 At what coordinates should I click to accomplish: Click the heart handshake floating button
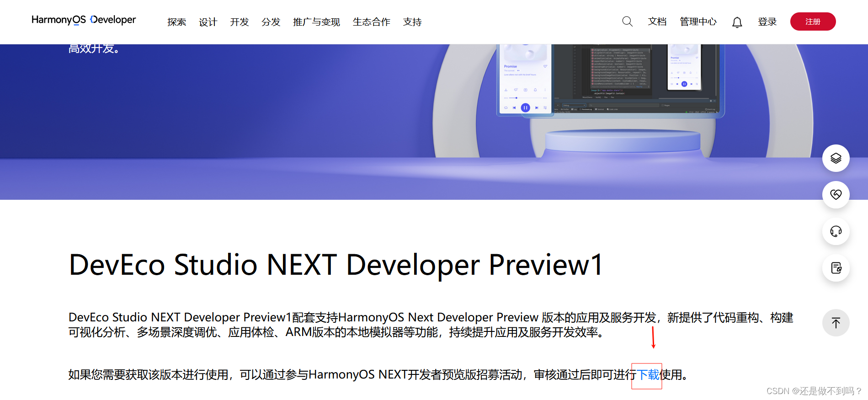pos(836,195)
